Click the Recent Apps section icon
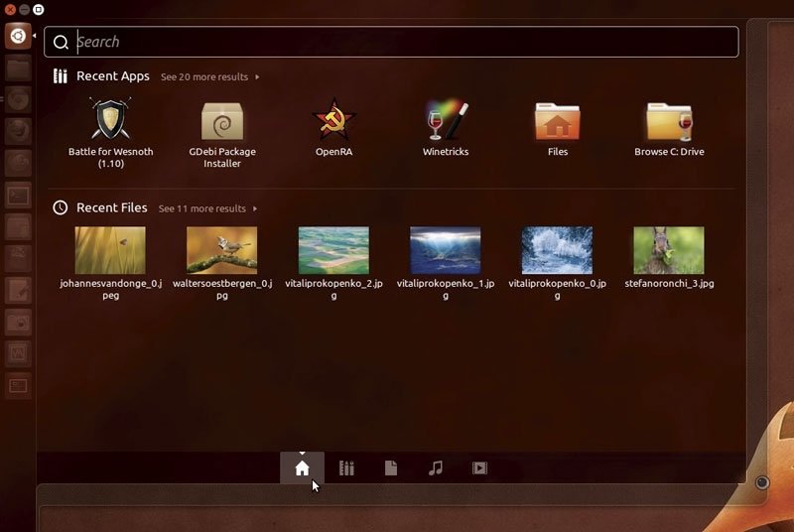The height and width of the screenshot is (532, 794). pyautogui.click(x=61, y=75)
